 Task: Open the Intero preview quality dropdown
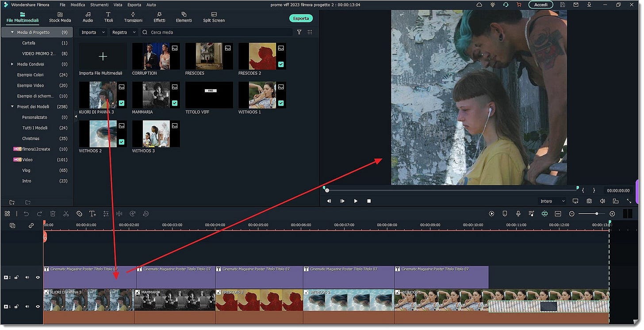click(x=552, y=201)
